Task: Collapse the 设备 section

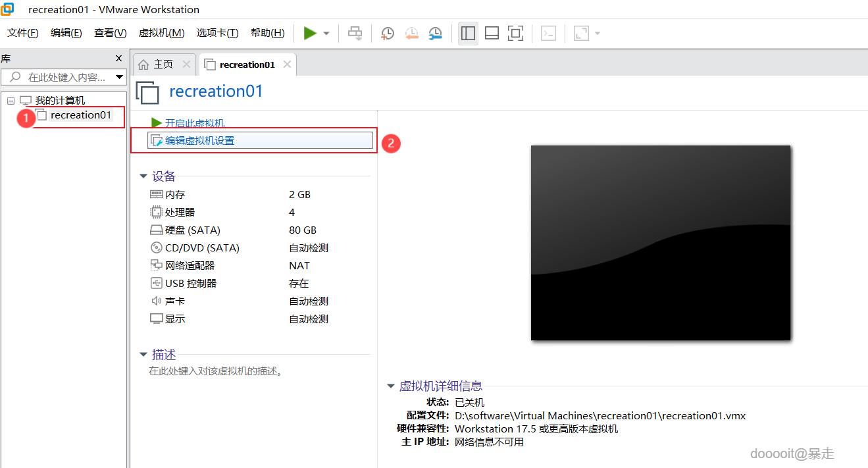Action: tap(143, 176)
